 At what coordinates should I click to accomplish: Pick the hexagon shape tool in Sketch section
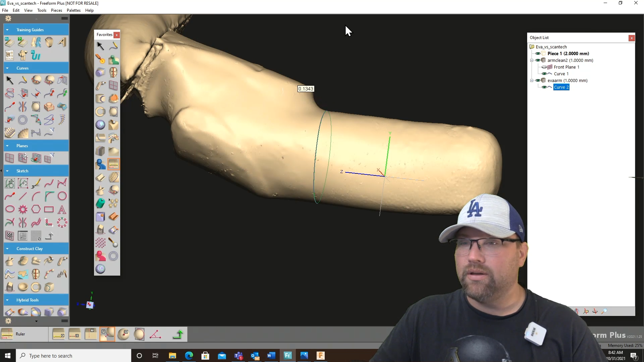(36, 209)
